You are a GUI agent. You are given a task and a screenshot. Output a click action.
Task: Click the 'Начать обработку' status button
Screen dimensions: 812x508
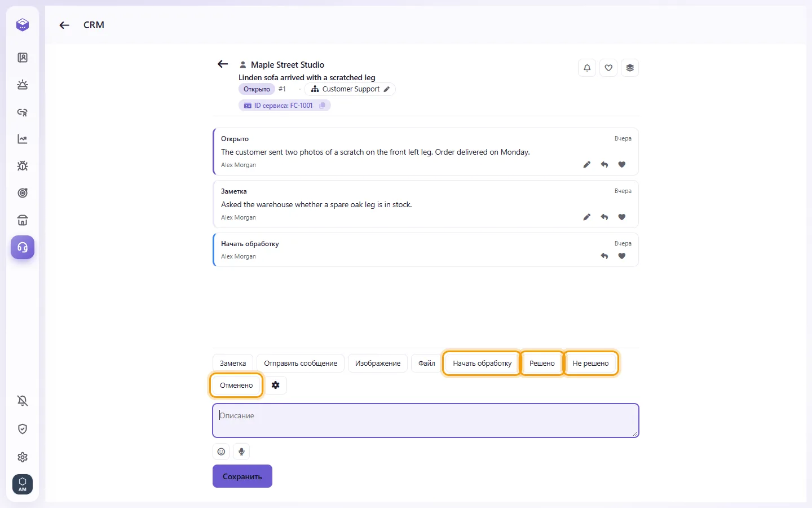coord(482,363)
